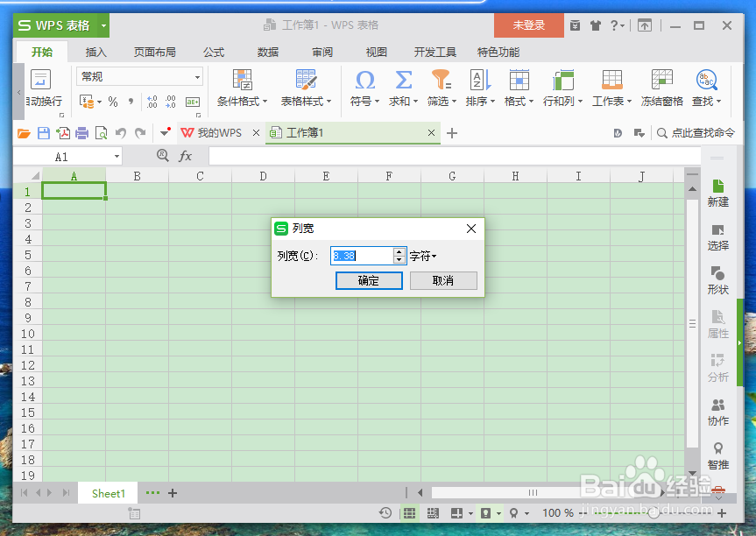Expand the 排序 sort dropdown arrow

[491, 101]
